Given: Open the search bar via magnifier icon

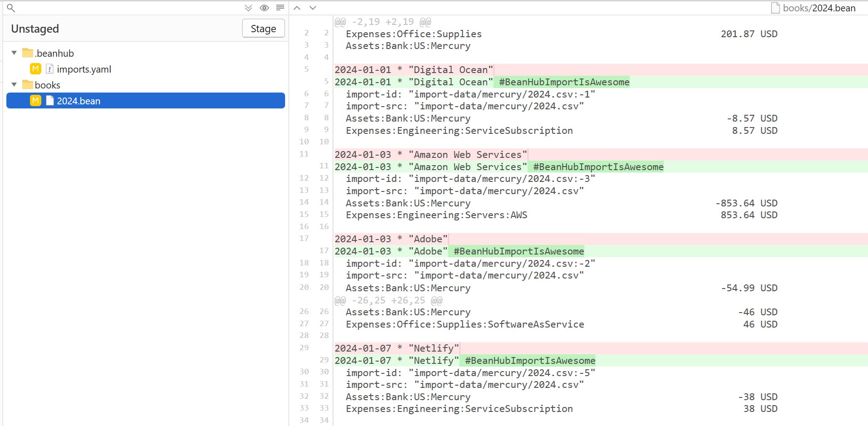Looking at the screenshot, I should coord(10,8).
